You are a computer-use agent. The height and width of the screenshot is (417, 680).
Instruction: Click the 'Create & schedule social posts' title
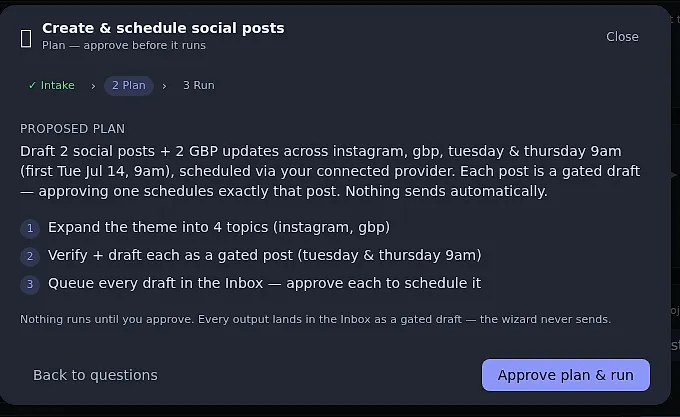click(x=163, y=28)
